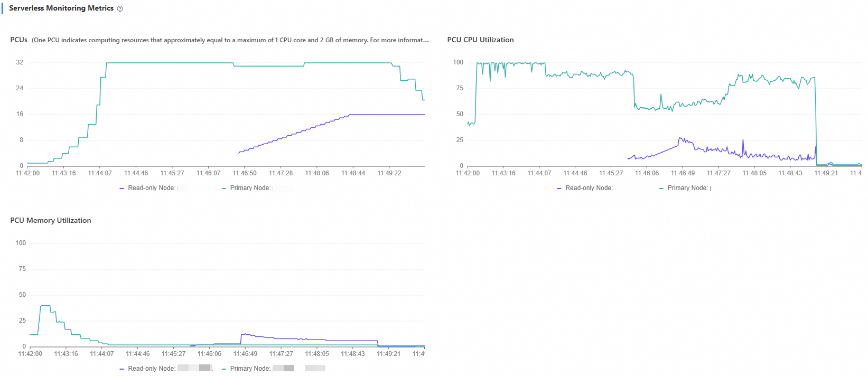Click purple Read-only swatch under Memory chart
Image resolution: width=868 pixels, height=376 pixels.
click(x=122, y=369)
